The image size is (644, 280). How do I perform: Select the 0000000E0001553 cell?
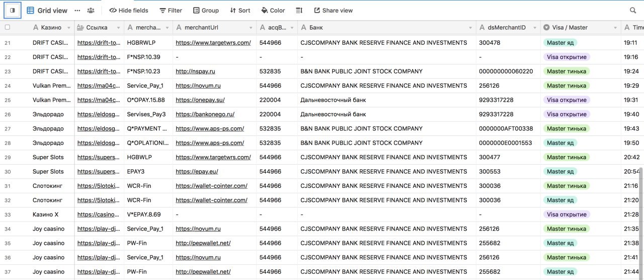508,143
